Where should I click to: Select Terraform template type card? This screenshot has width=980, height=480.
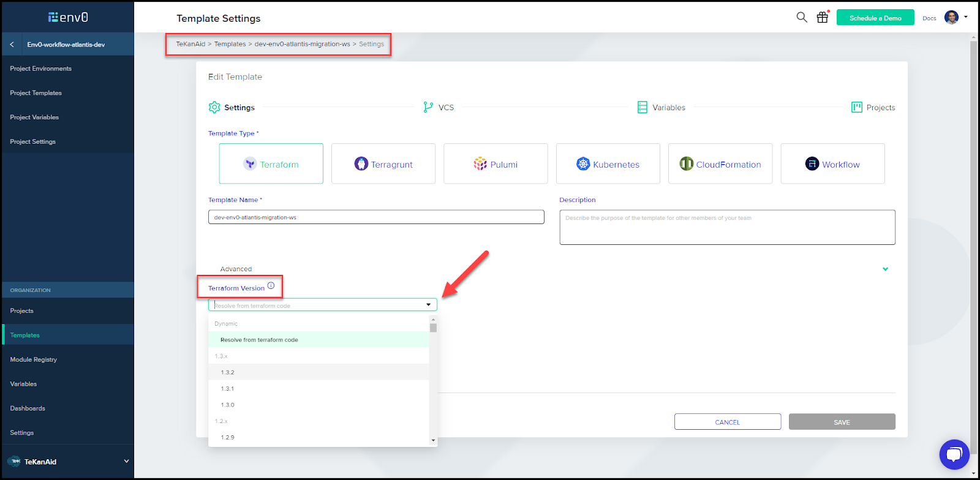tap(271, 163)
